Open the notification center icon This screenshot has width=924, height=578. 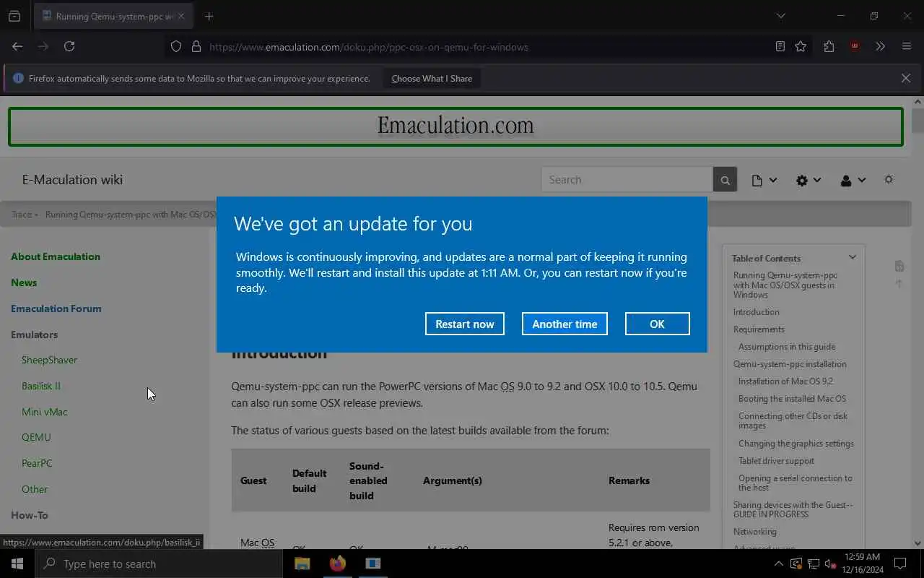(900, 564)
